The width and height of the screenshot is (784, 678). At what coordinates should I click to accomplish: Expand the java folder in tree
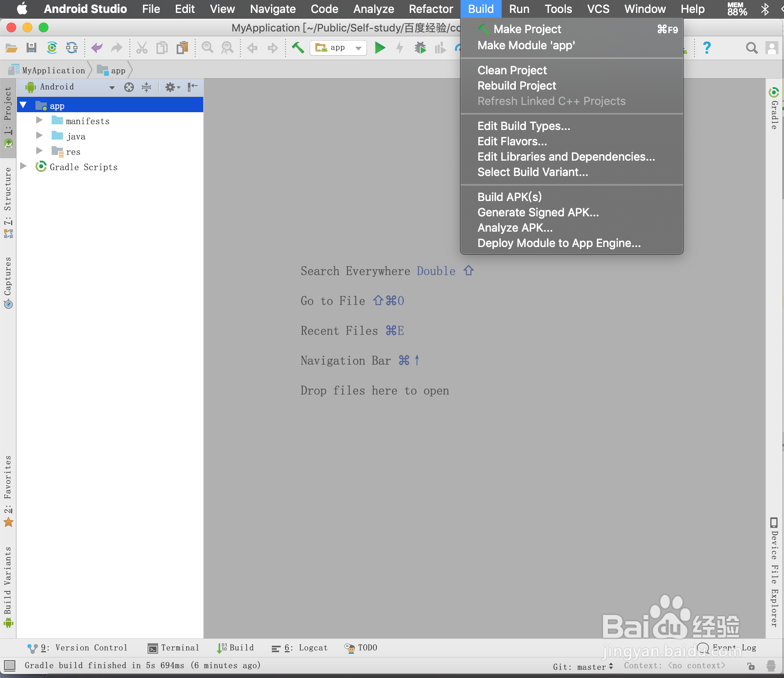(x=40, y=136)
